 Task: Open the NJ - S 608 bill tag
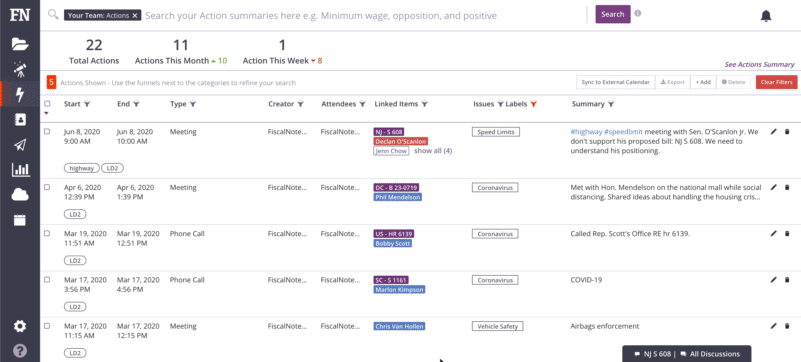pyautogui.click(x=389, y=132)
